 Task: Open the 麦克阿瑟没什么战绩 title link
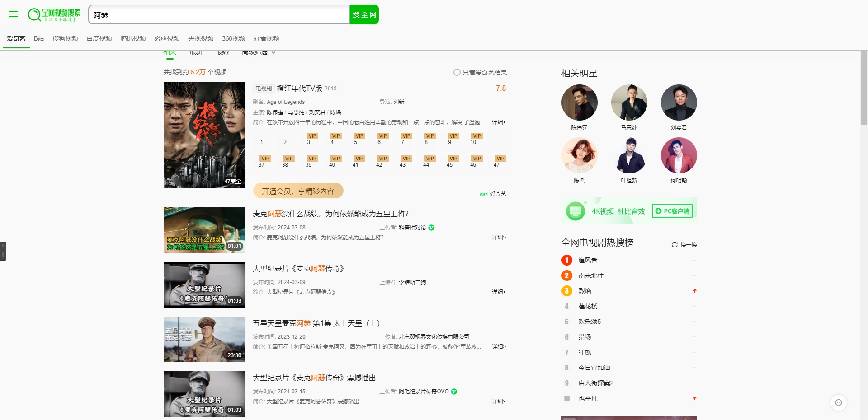click(330, 214)
